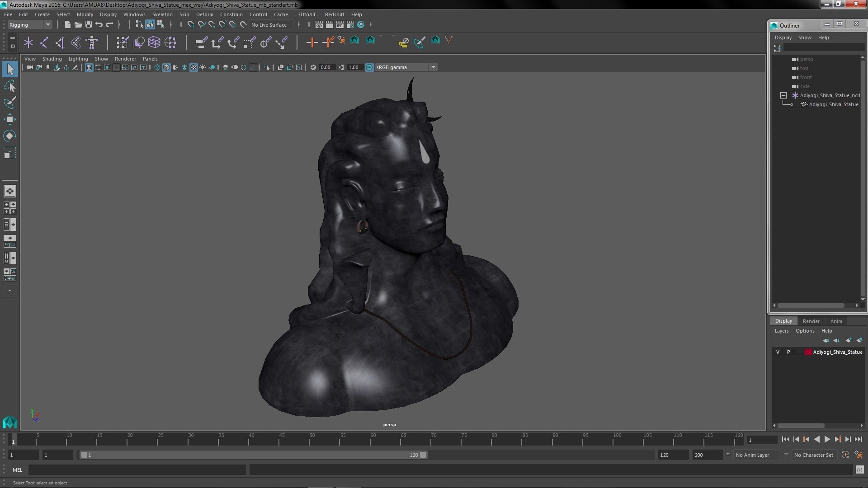Toggle layer visibility V box for Adiyogi_Shiva_Statue

click(x=778, y=352)
